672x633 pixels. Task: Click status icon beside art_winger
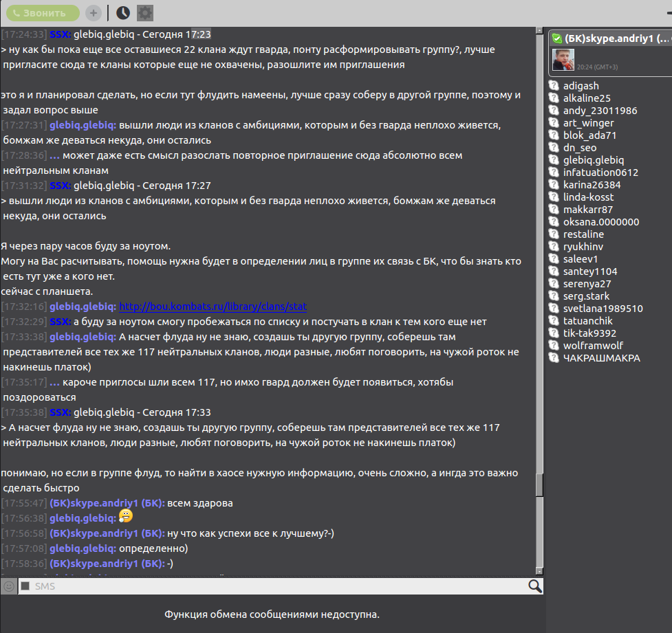(554, 122)
